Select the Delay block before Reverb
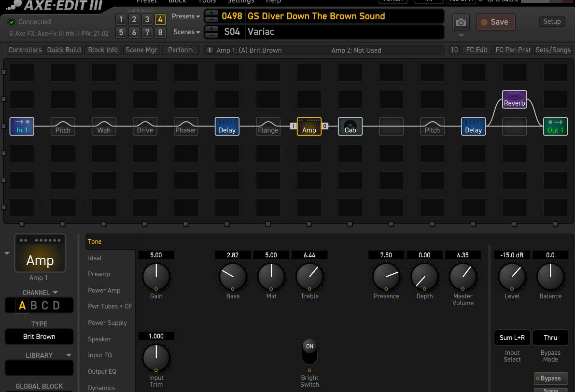This screenshot has height=392, width=575. [474, 126]
